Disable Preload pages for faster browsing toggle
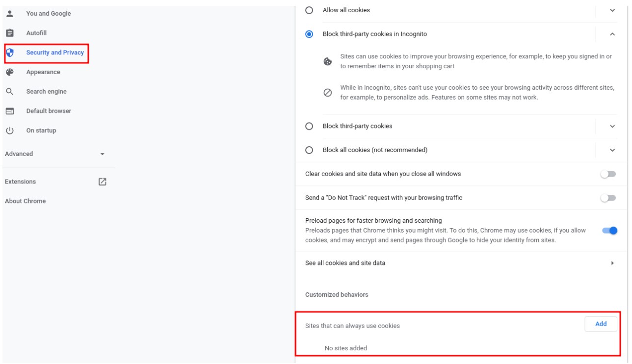The height and width of the screenshot is (364, 632). [x=609, y=231]
